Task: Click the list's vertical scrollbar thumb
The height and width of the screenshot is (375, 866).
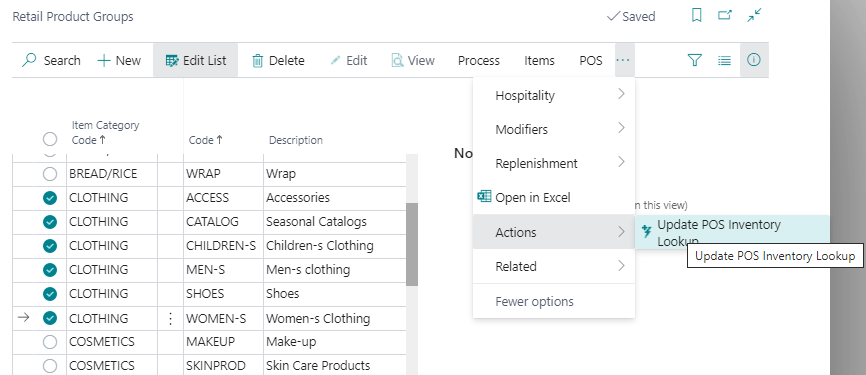Action: tap(412, 244)
